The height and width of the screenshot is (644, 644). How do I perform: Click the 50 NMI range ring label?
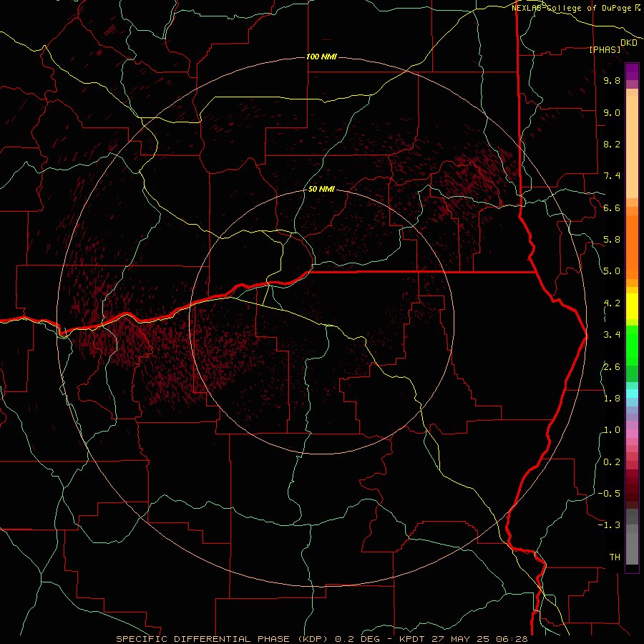[x=321, y=189]
